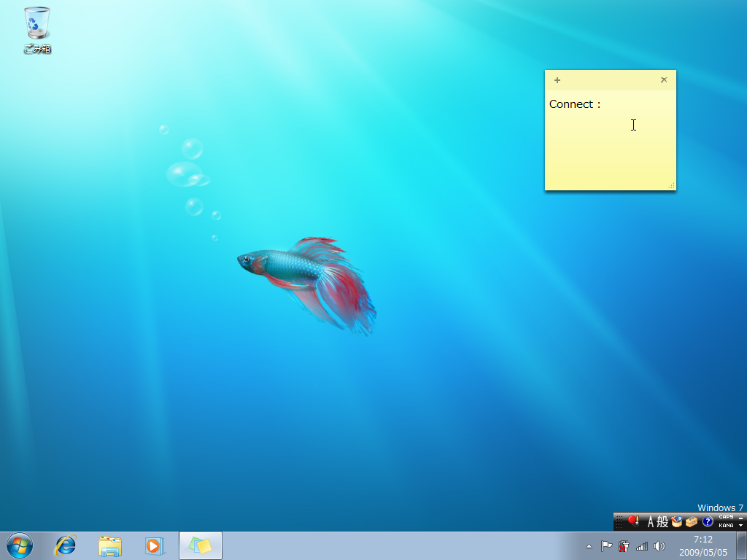Open the Windows Start menu orb
Image resolution: width=747 pixels, height=560 pixels.
(x=20, y=545)
